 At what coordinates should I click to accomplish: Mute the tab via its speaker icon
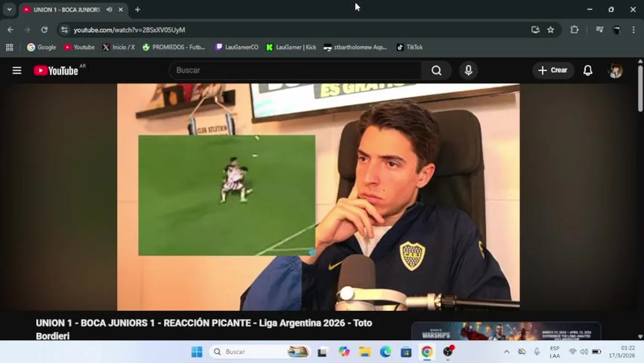pyautogui.click(x=109, y=10)
